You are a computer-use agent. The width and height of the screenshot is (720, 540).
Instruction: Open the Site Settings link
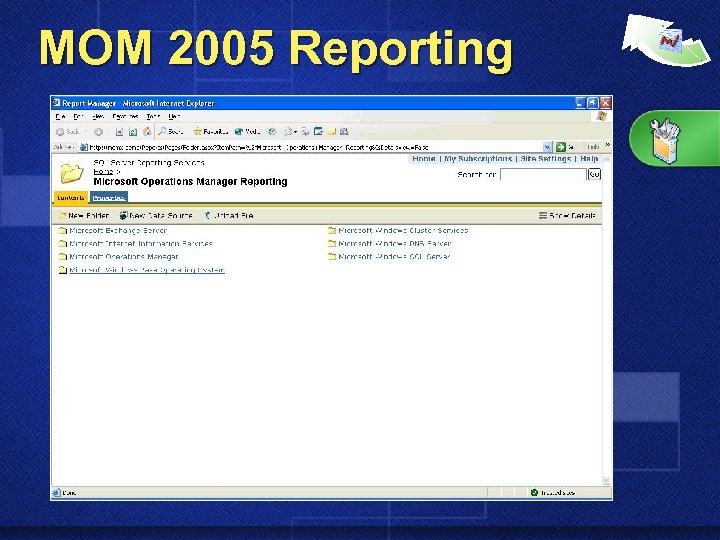tap(546, 159)
